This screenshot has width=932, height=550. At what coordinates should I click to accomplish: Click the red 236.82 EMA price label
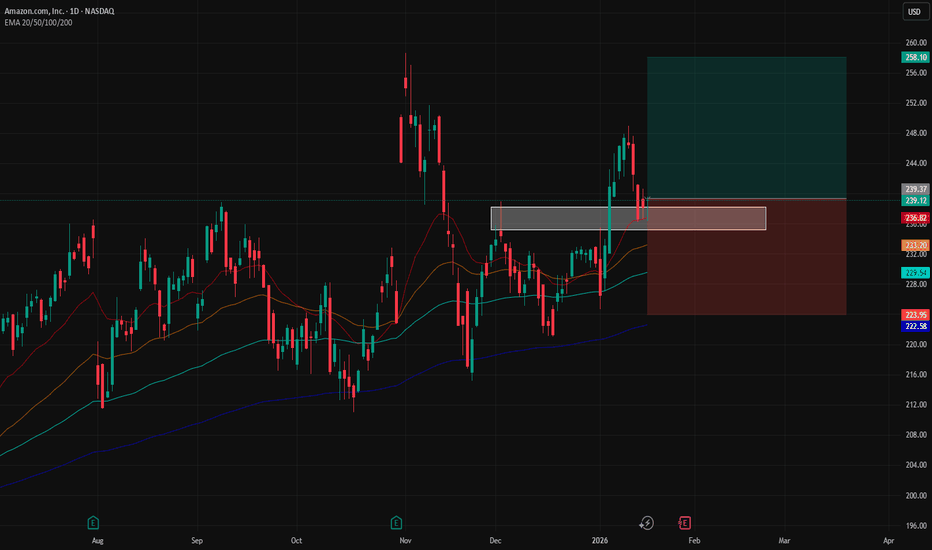914,218
